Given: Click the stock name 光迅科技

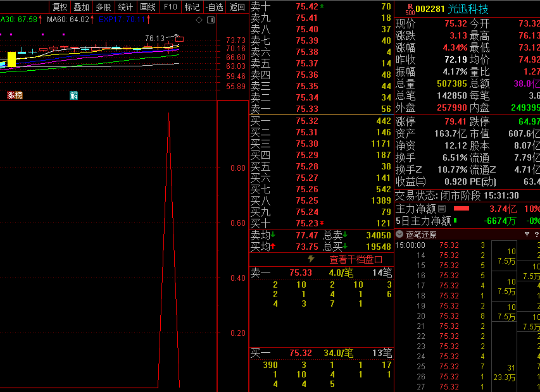Looking at the screenshot, I should click(x=468, y=9).
